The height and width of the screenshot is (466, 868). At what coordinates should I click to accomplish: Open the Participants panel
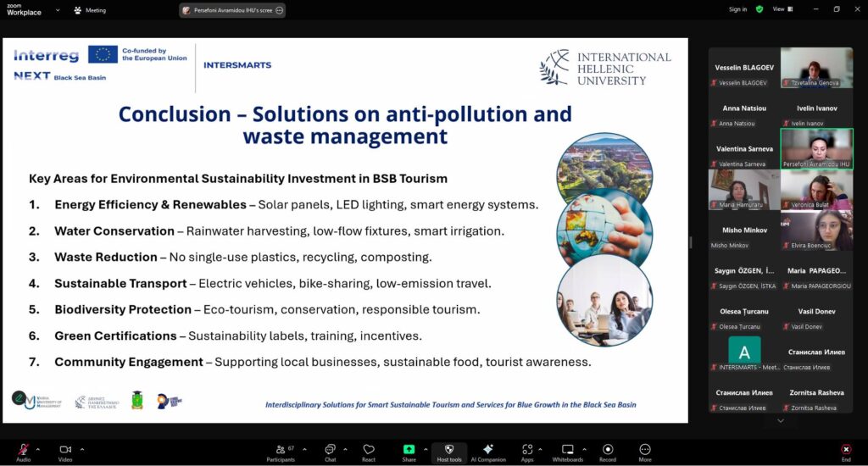pyautogui.click(x=281, y=450)
